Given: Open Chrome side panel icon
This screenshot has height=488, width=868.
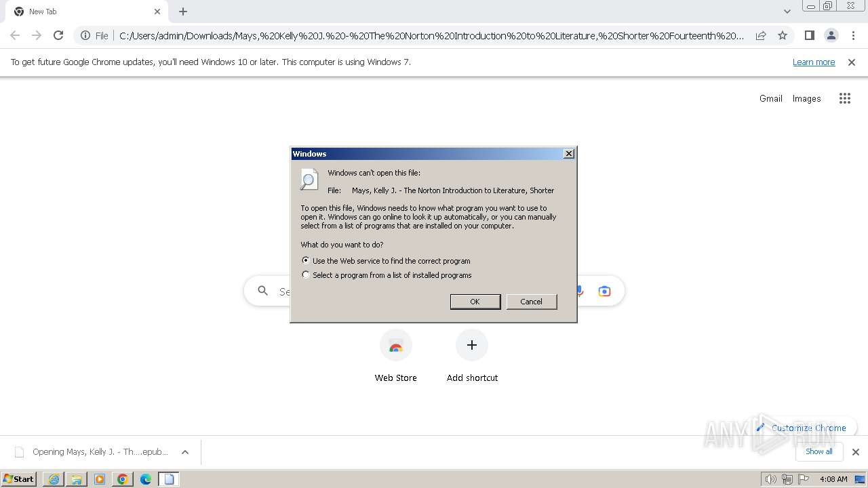Looking at the screenshot, I should tap(809, 35).
